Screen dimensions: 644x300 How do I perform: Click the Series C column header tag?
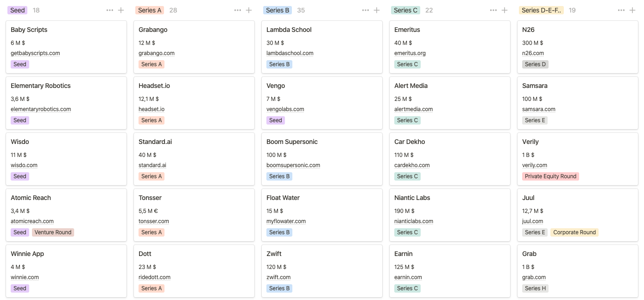point(405,10)
